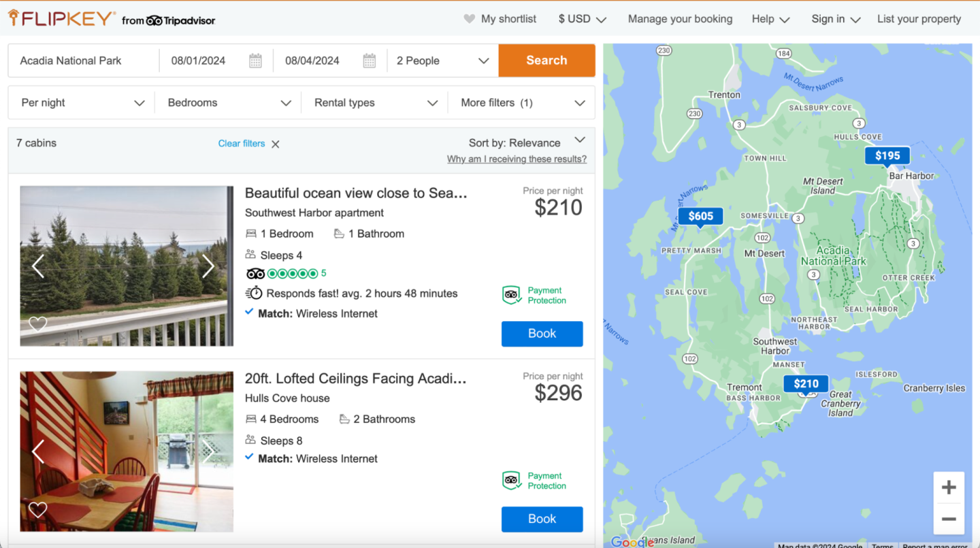The height and width of the screenshot is (548, 980).
Task: Open the Help menu
Action: [x=770, y=19]
